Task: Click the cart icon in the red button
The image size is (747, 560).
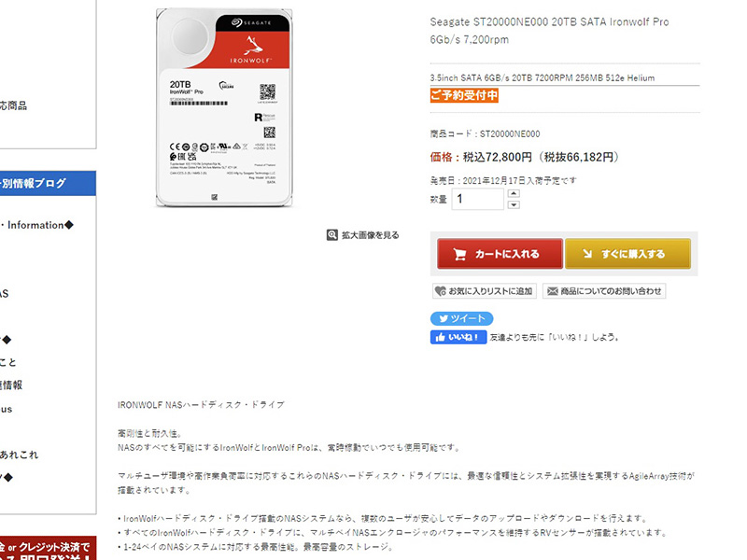Action: pos(459,254)
